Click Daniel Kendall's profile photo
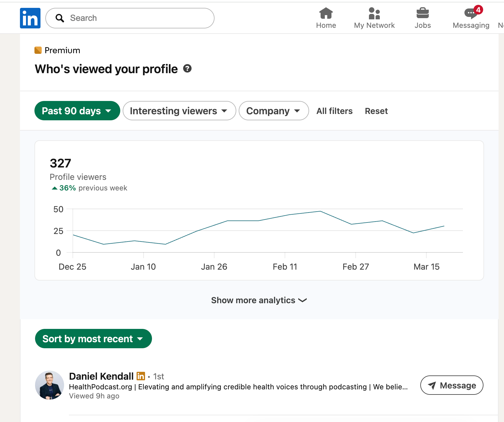This screenshot has height=422, width=504. click(x=50, y=385)
